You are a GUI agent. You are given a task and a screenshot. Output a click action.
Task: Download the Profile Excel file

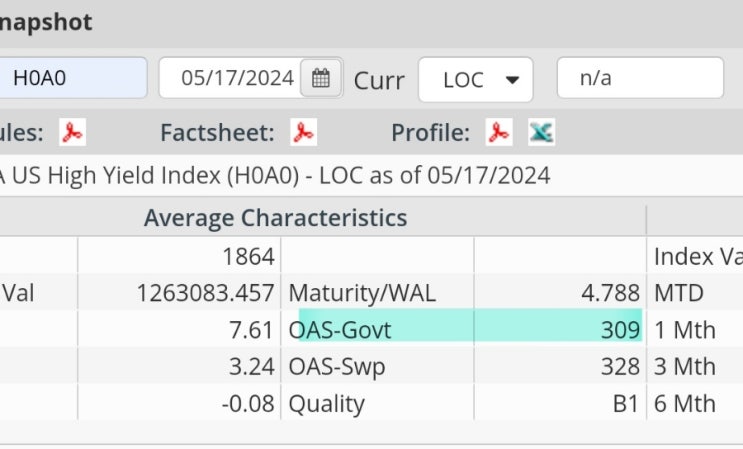pos(541,132)
